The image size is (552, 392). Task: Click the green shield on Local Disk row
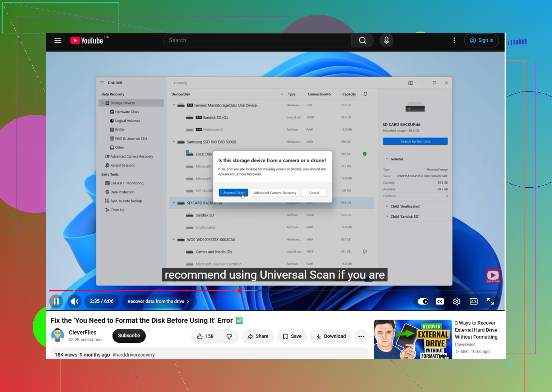click(x=365, y=154)
